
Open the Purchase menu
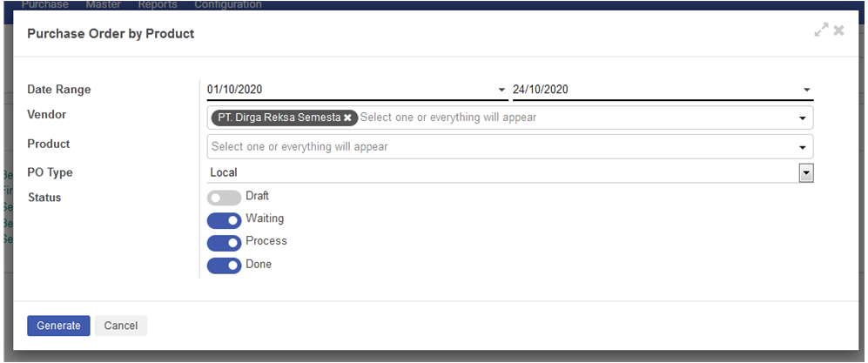[x=44, y=4]
